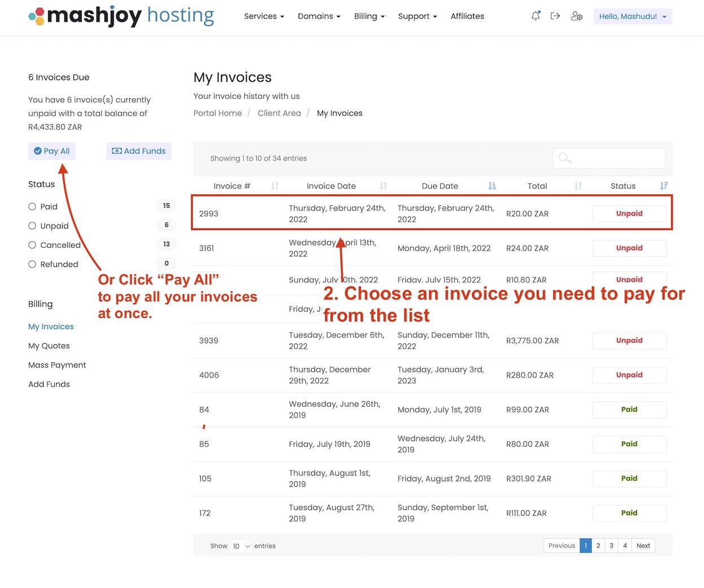704x588 pixels.
Task: Open My Quotes in the Billing sidebar
Action: [x=49, y=345]
